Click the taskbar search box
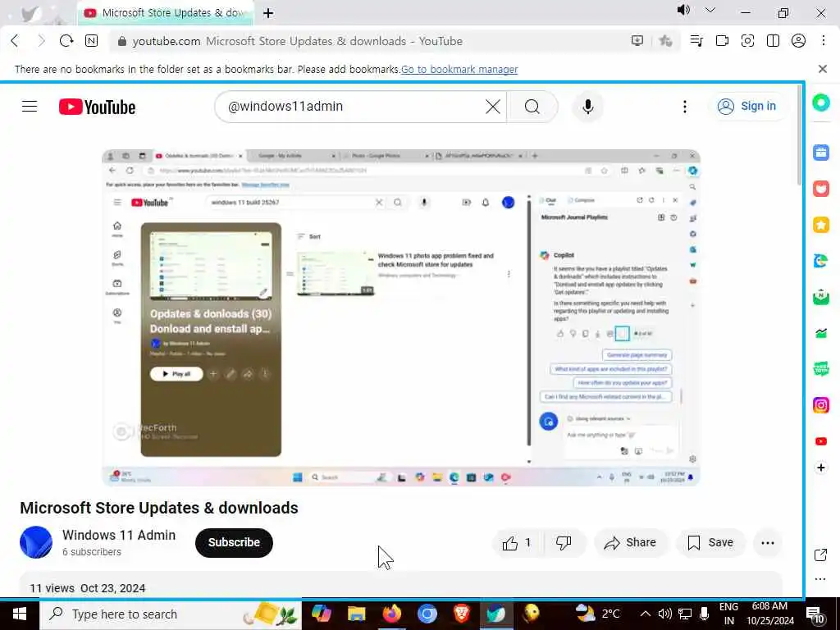The width and height of the screenshot is (840, 630). tap(171, 614)
